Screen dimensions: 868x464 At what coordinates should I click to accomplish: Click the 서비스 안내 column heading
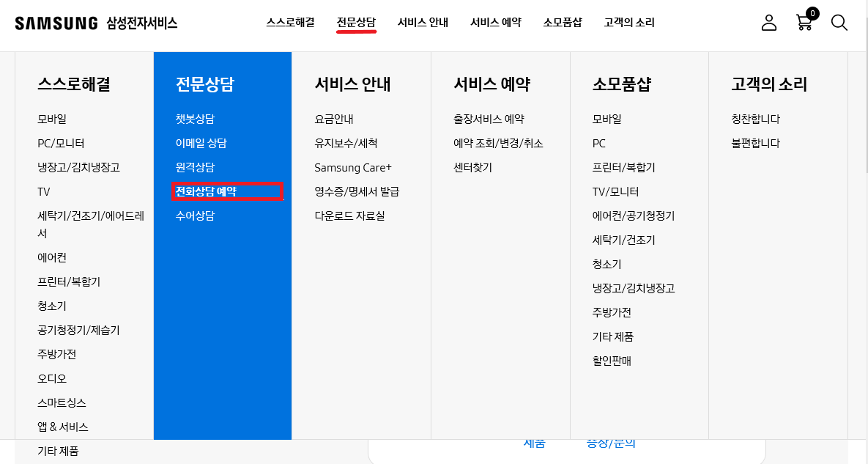(352, 84)
